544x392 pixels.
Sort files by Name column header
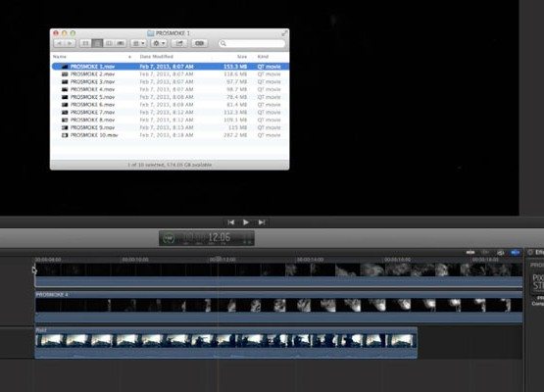tap(60, 57)
